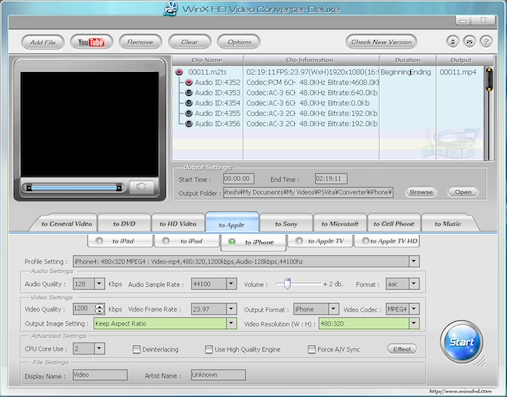
Task: Open the Profile Setting dropdown
Action: pos(414,261)
